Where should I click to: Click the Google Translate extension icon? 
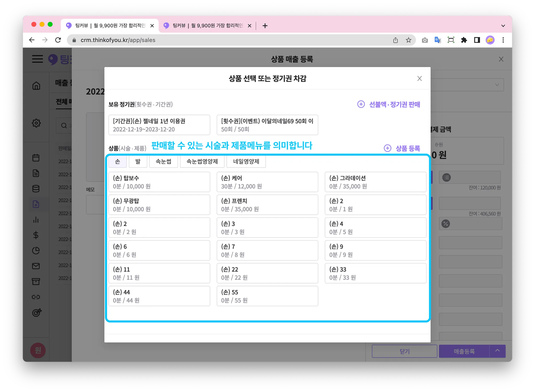[438, 40]
